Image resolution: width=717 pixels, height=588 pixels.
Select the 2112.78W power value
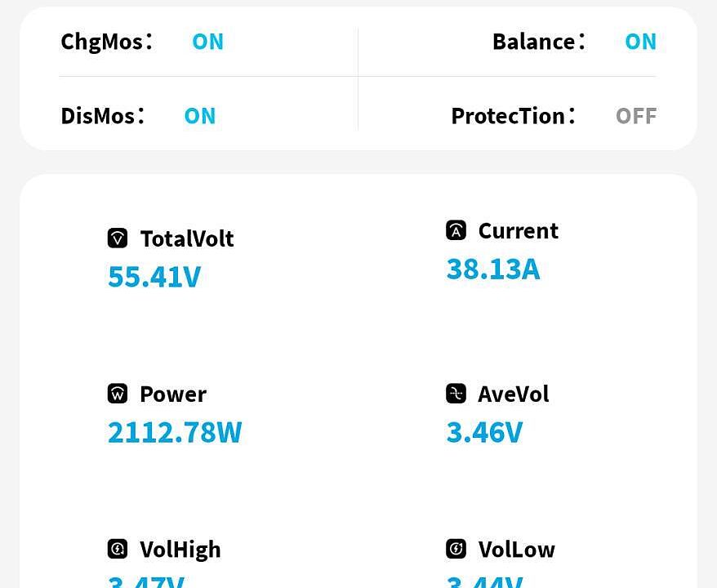coord(175,432)
